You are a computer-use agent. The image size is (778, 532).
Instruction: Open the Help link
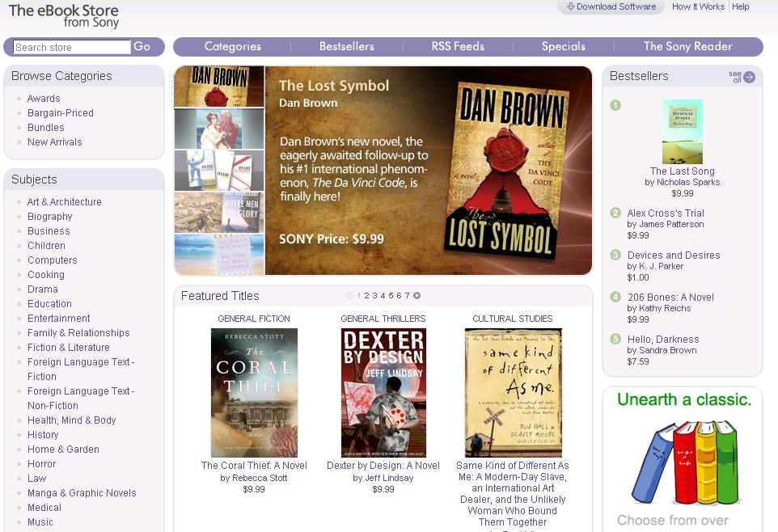click(x=741, y=6)
